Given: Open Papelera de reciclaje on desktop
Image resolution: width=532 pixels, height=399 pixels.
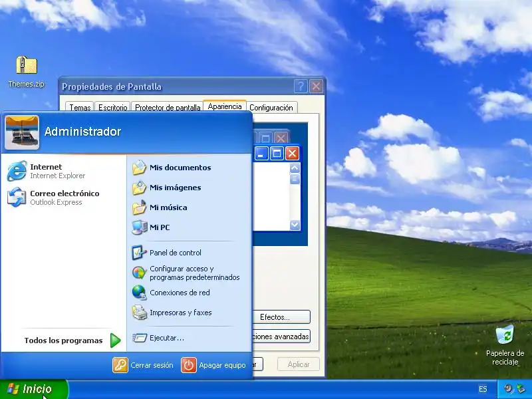Looking at the screenshot, I should (x=505, y=345).
